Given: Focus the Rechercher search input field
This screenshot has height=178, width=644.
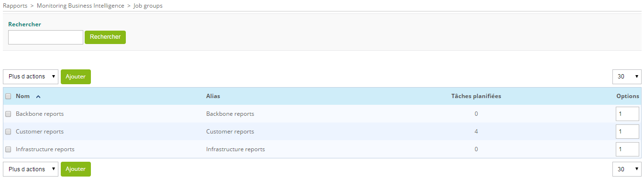Looking at the screenshot, I should pyautogui.click(x=46, y=37).
